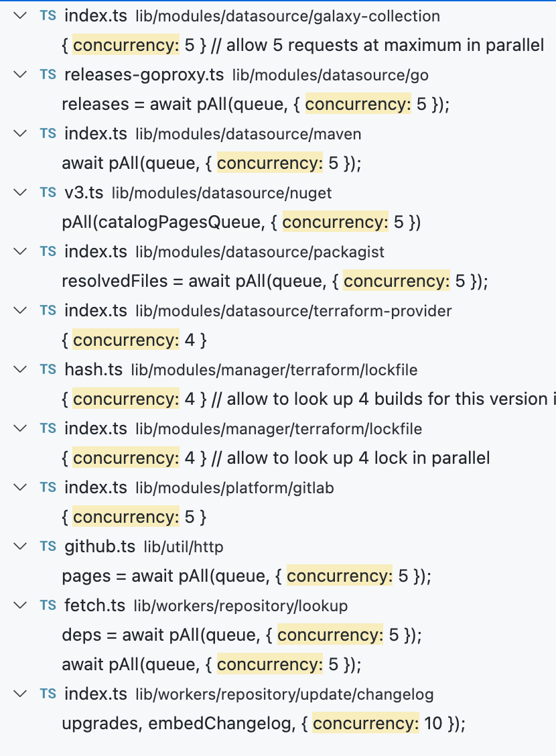The image size is (556, 756).
Task: Click the TS icon beside github.ts
Action: (47, 546)
